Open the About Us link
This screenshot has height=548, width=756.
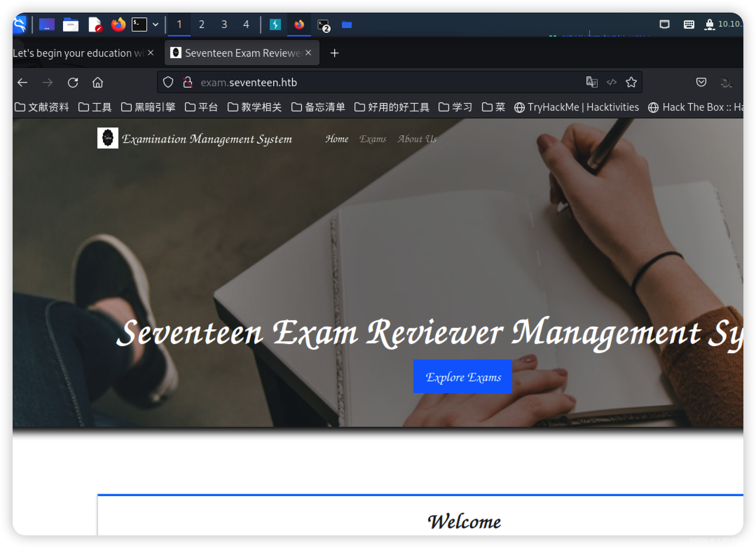(x=417, y=139)
